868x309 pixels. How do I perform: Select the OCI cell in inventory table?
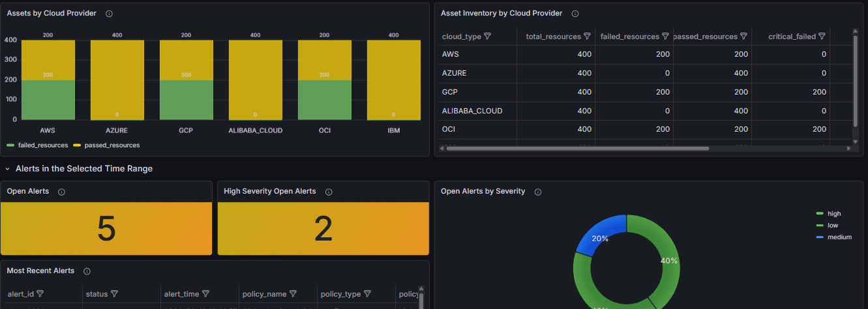point(476,130)
